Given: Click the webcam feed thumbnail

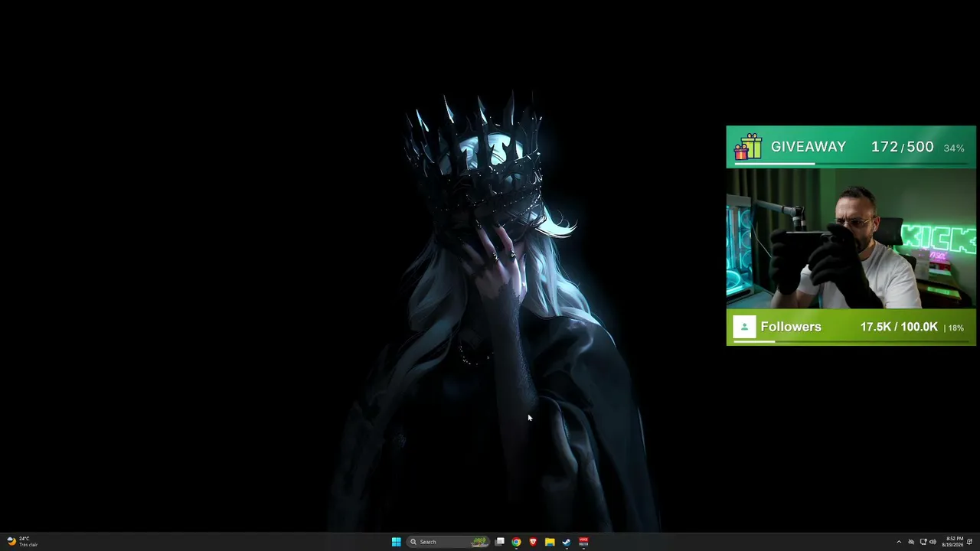Looking at the screenshot, I should coord(851,238).
